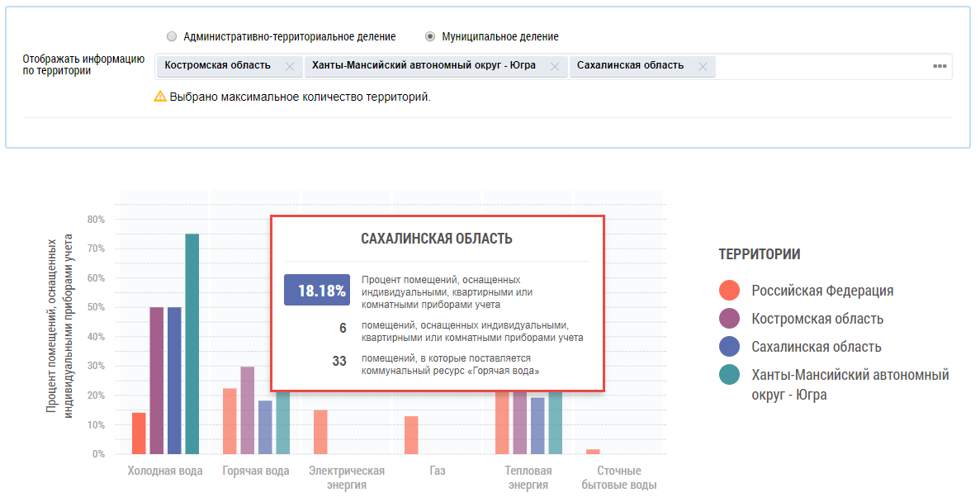Toggle Костромская область legend circle
This screenshot has height=502, width=980.
pos(729,319)
